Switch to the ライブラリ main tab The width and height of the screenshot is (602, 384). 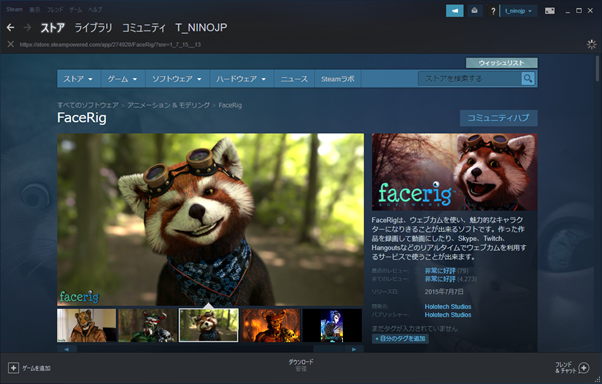click(93, 28)
